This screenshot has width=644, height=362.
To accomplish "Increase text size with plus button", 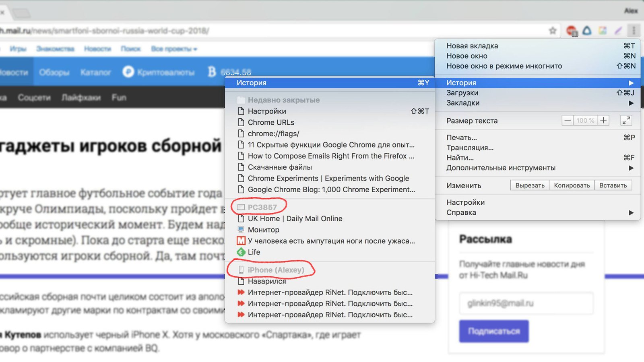I will coord(603,120).
